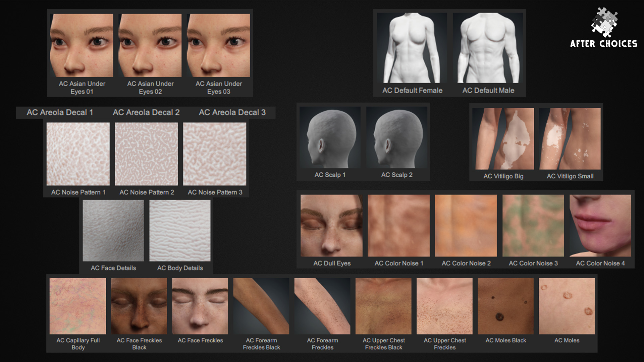This screenshot has height=362, width=644.
Task: Choose the AC Body Details texture
Action: click(x=180, y=231)
